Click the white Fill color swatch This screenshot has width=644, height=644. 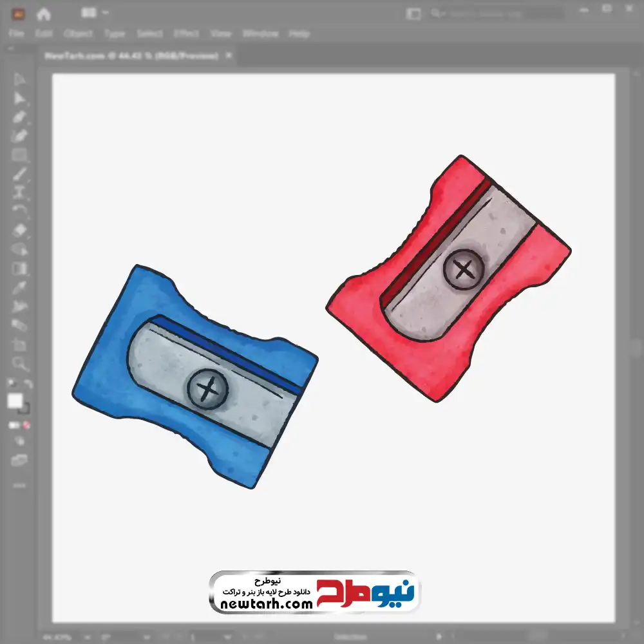point(15,401)
